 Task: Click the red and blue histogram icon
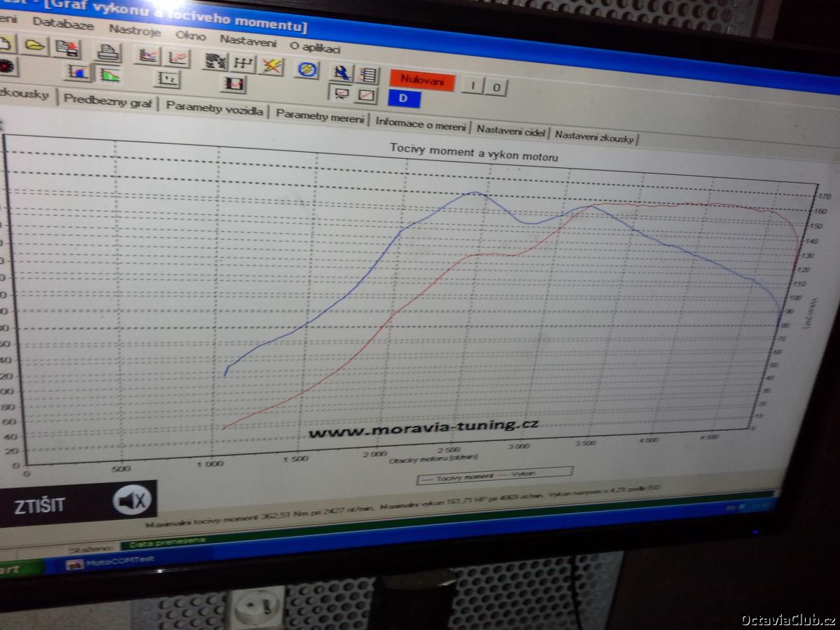coord(77,71)
